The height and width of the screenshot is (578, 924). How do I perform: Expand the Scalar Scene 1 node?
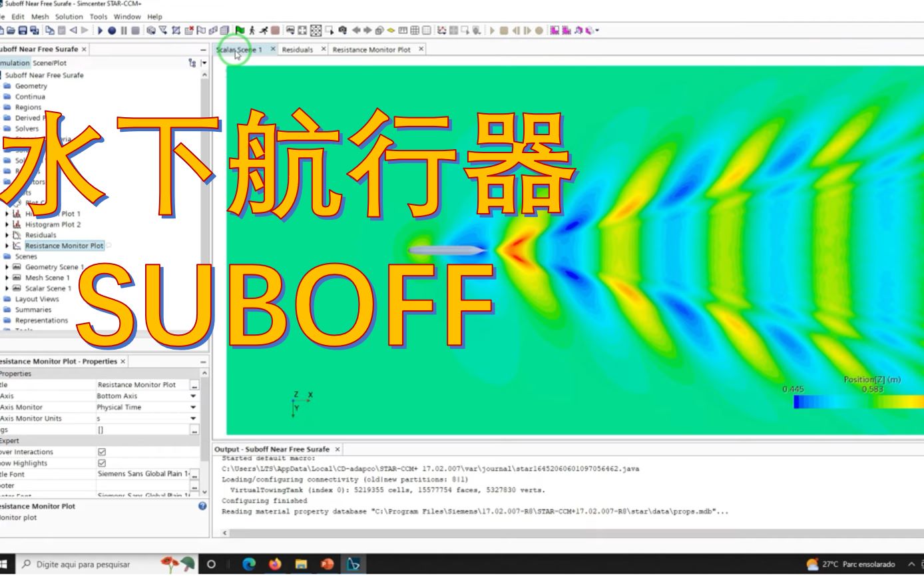[8, 288]
